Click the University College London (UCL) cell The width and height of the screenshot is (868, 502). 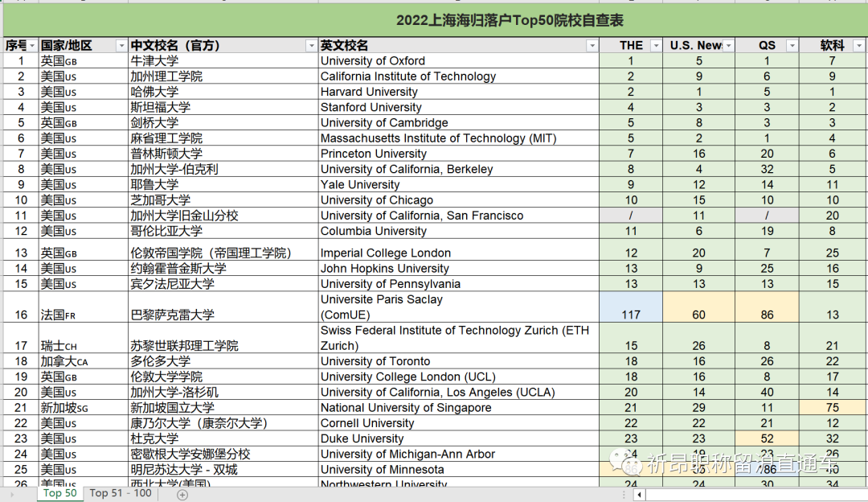pyautogui.click(x=459, y=377)
